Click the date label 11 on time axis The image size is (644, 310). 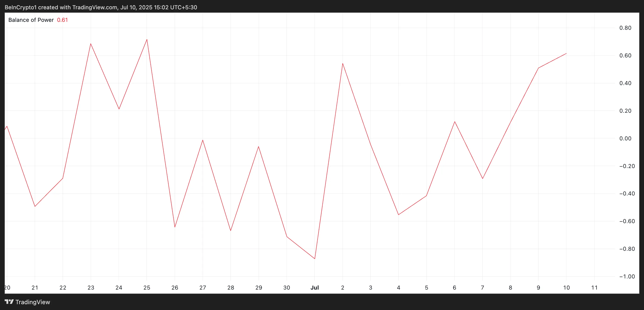pyautogui.click(x=594, y=287)
